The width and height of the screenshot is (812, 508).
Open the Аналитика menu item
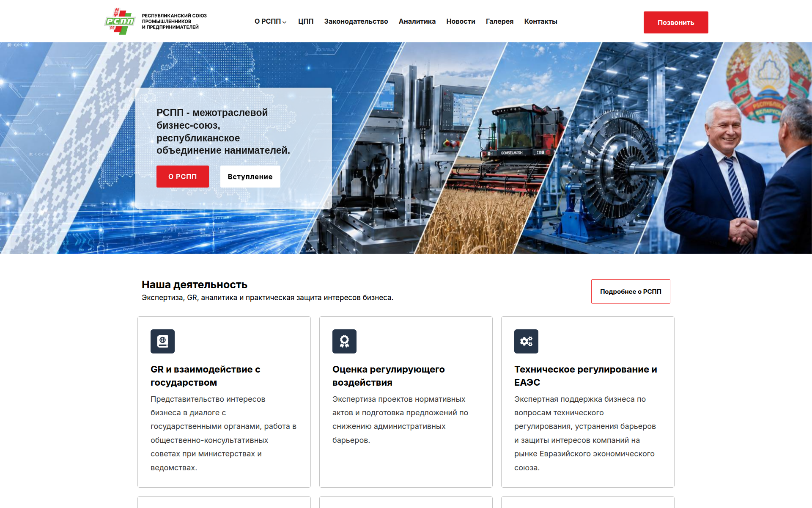(417, 21)
